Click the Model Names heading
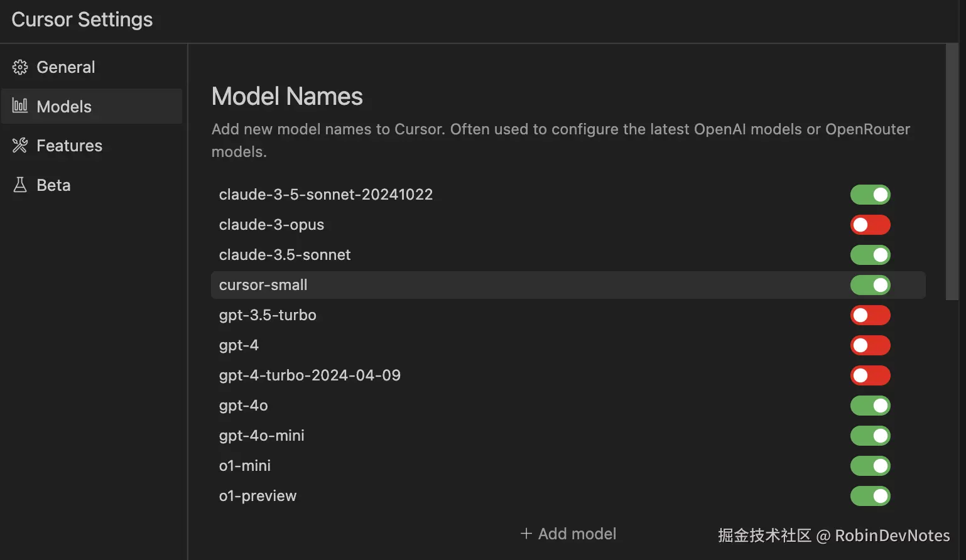The width and height of the screenshot is (966, 560). 287,96
